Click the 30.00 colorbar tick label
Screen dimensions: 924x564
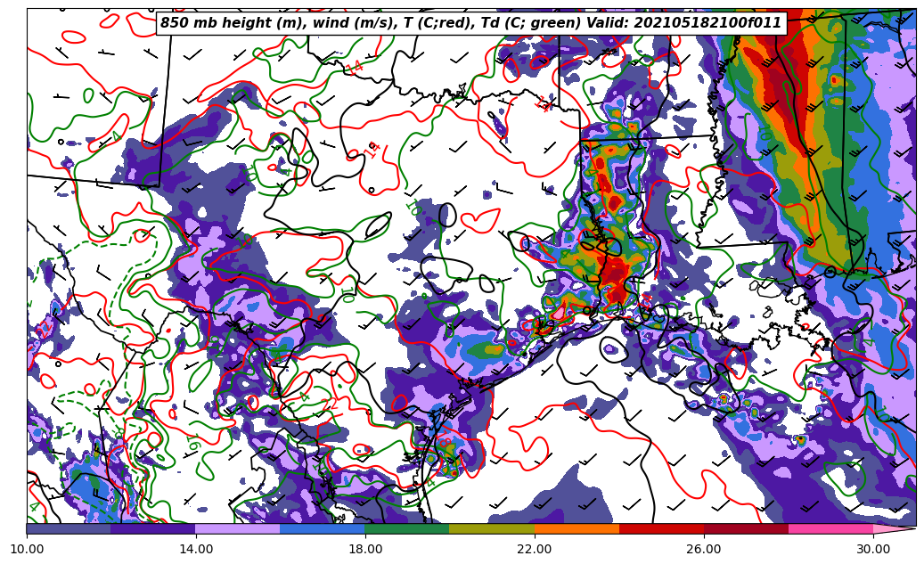[873, 549]
